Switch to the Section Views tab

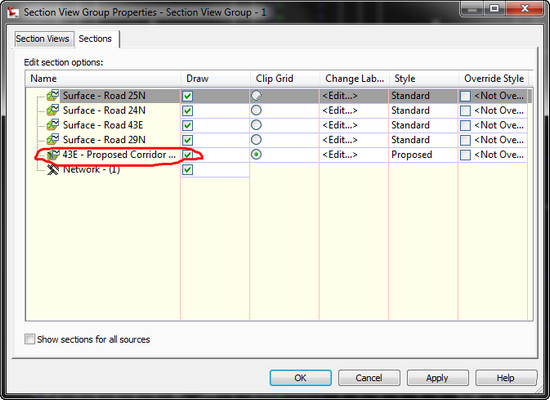click(x=43, y=39)
